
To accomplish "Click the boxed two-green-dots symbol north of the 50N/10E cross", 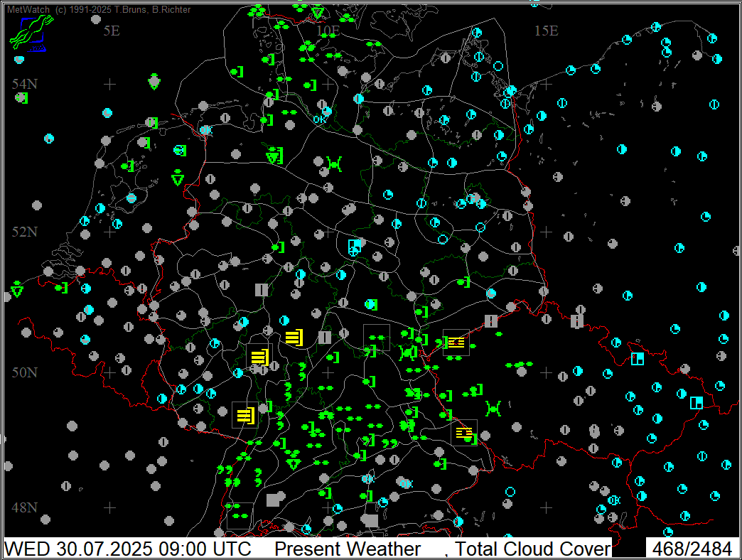I will click(x=377, y=338).
